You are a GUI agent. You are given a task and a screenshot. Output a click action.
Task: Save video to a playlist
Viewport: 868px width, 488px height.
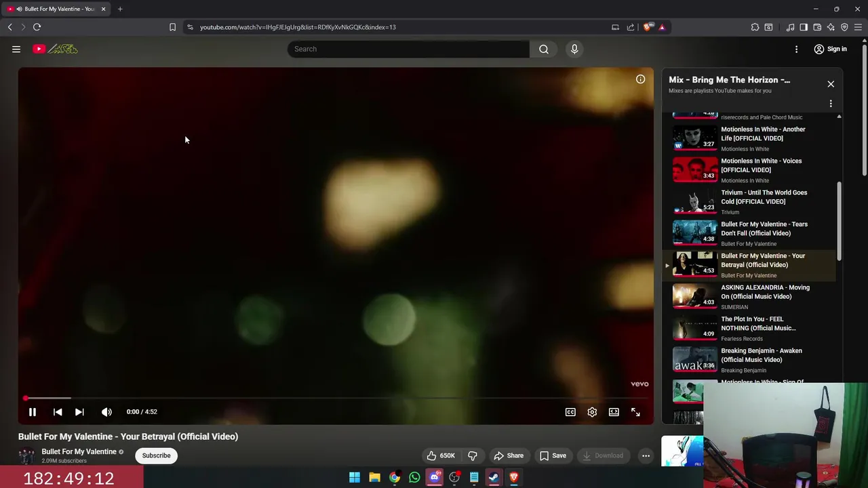(x=553, y=455)
